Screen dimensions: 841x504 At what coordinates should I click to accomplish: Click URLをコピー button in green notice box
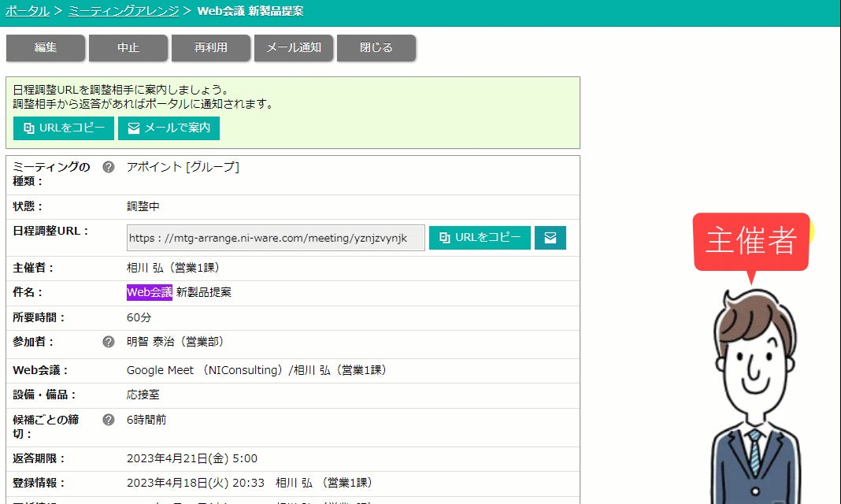pyautogui.click(x=63, y=128)
